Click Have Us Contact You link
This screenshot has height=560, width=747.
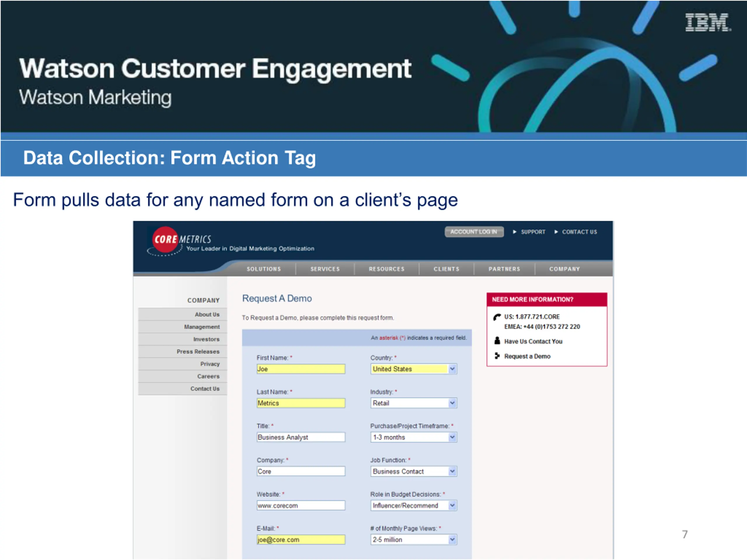pyautogui.click(x=533, y=341)
